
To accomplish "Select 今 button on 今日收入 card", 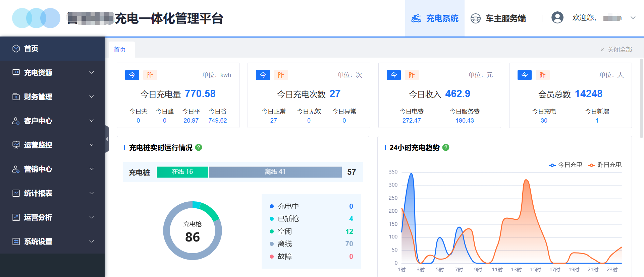I will (x=394, y=75).
